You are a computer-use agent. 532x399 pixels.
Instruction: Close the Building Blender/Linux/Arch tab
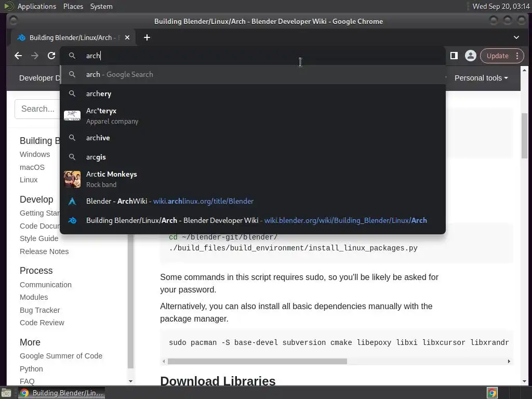pos(127,37)
